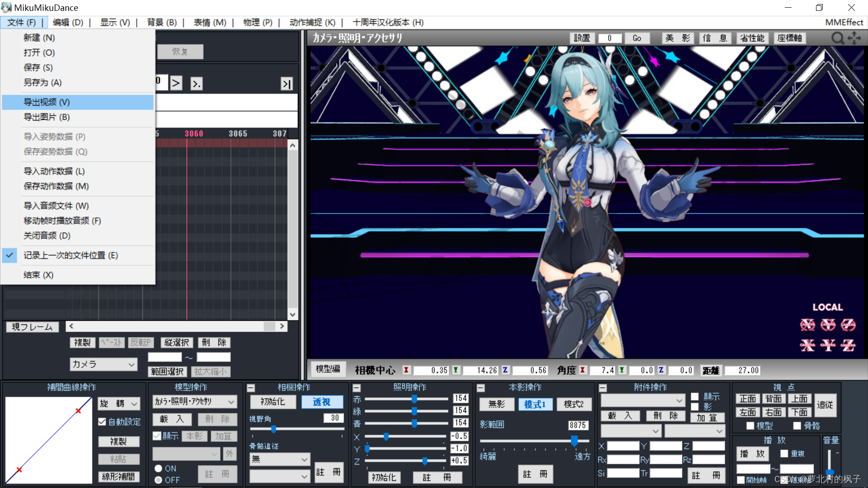The image size is (868, 488).
Task: Choose 导入动作数据 (L) menu entry
Action: 78,171
